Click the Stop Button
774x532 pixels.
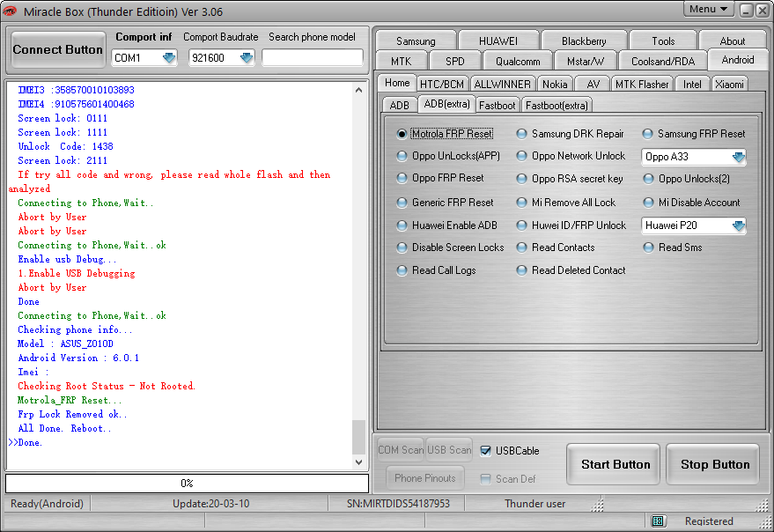712,464
